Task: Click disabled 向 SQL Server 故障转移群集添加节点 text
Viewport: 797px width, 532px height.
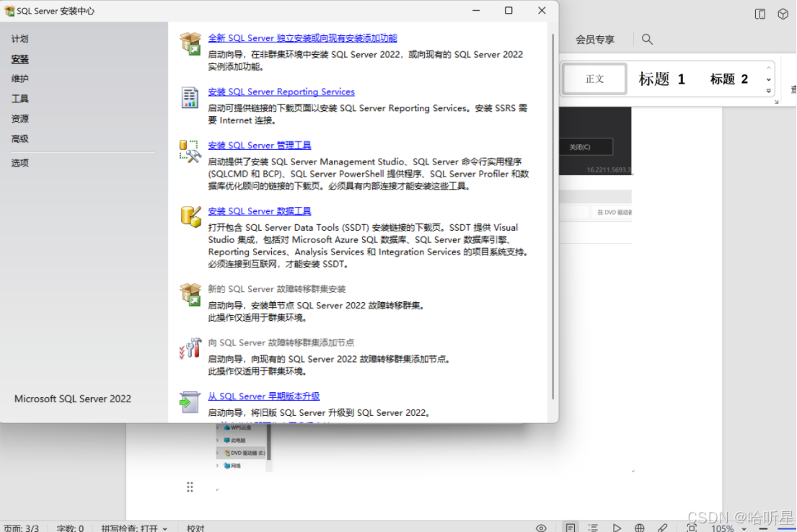Action: tap(281, 342)
